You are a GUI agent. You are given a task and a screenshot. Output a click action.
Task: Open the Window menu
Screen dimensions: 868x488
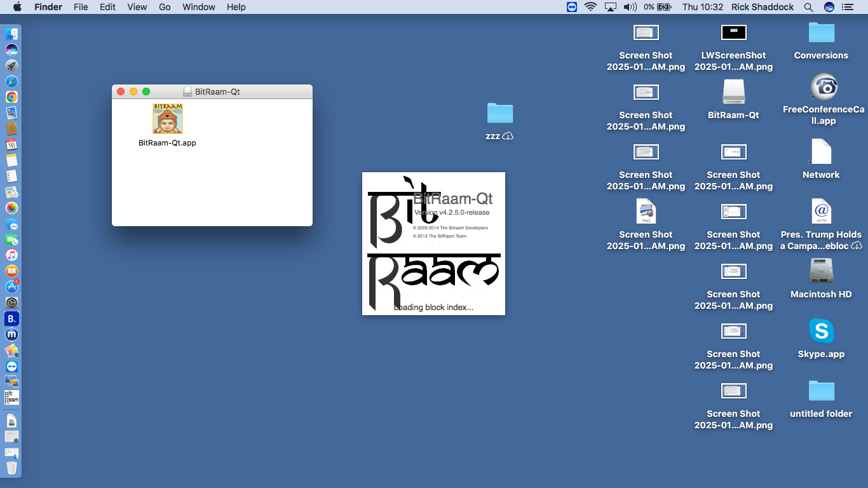[x=198, y=7]
